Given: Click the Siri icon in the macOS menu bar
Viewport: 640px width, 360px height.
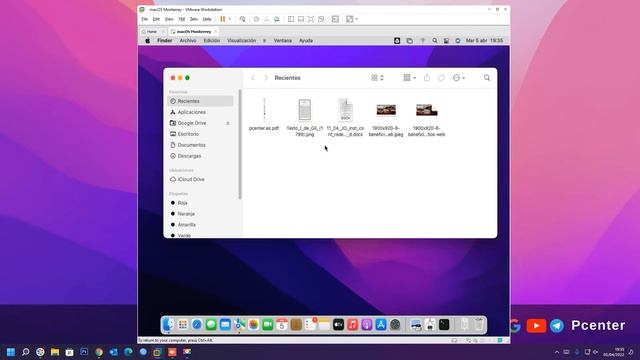Looking at the screenshot, I should [458, 40].
